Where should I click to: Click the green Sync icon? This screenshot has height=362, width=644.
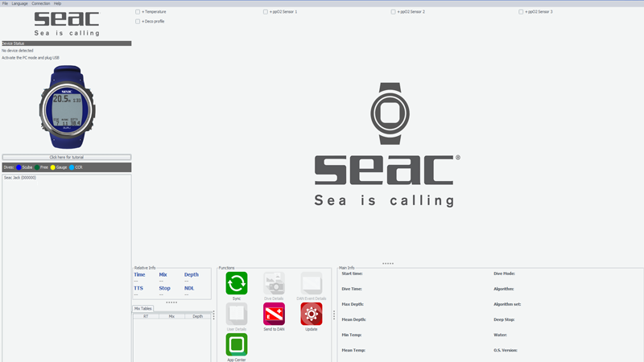click(236, 283)
